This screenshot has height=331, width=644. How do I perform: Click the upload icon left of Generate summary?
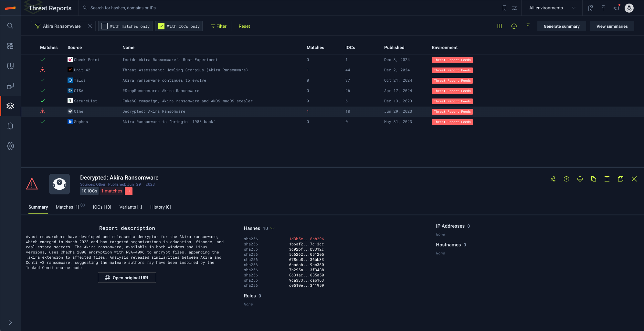click(x=528, y=26)
